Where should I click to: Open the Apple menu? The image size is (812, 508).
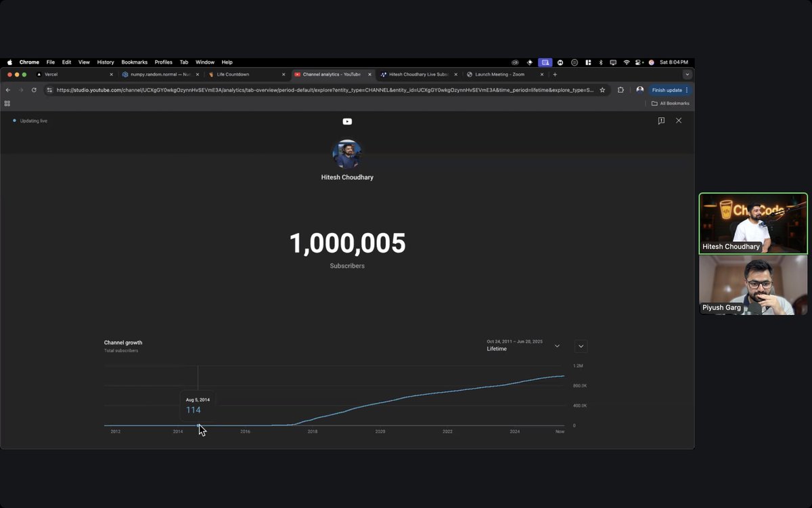(9, 62)
